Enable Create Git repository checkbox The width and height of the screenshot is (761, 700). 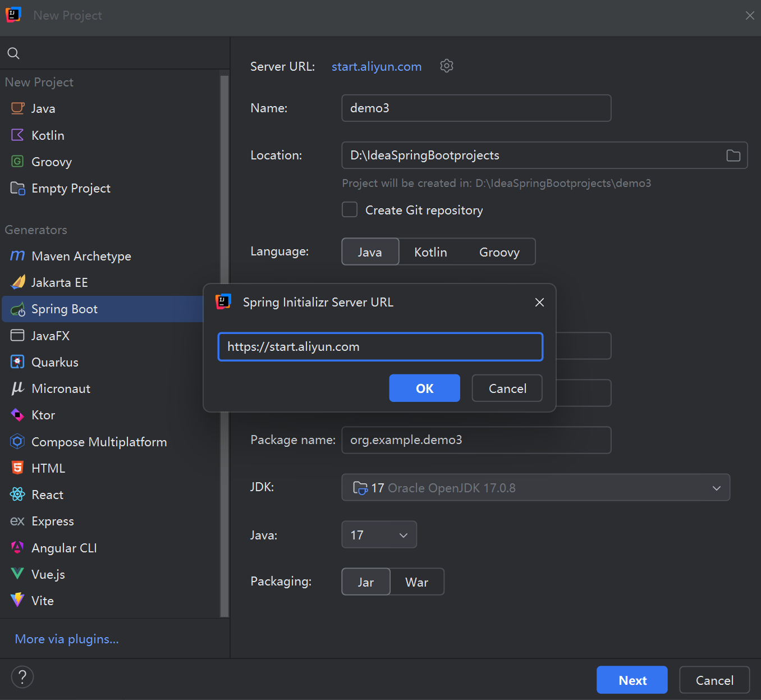(350, 209)
